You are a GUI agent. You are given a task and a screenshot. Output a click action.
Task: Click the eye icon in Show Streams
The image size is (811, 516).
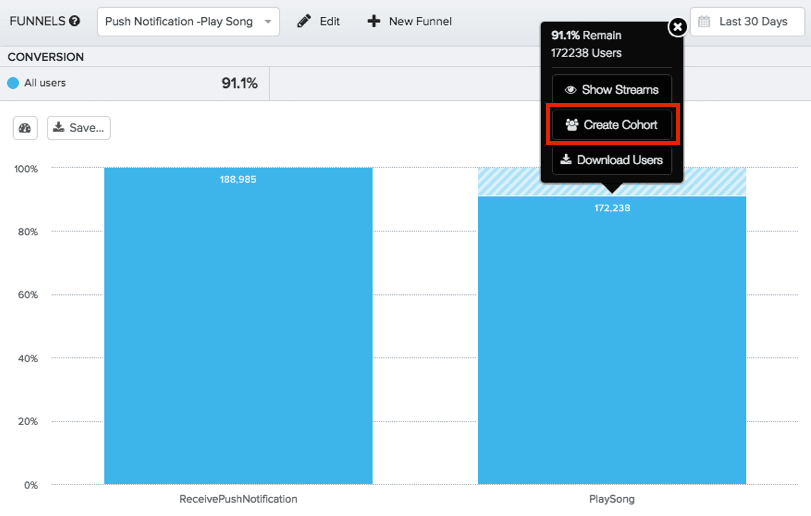pyautogui.click(x=570, y=90)
